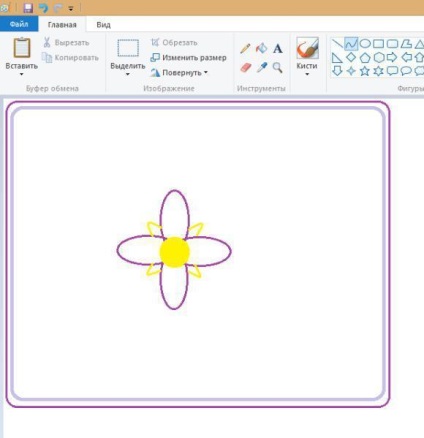Click the Save icon in quick access toolbar

28,8
